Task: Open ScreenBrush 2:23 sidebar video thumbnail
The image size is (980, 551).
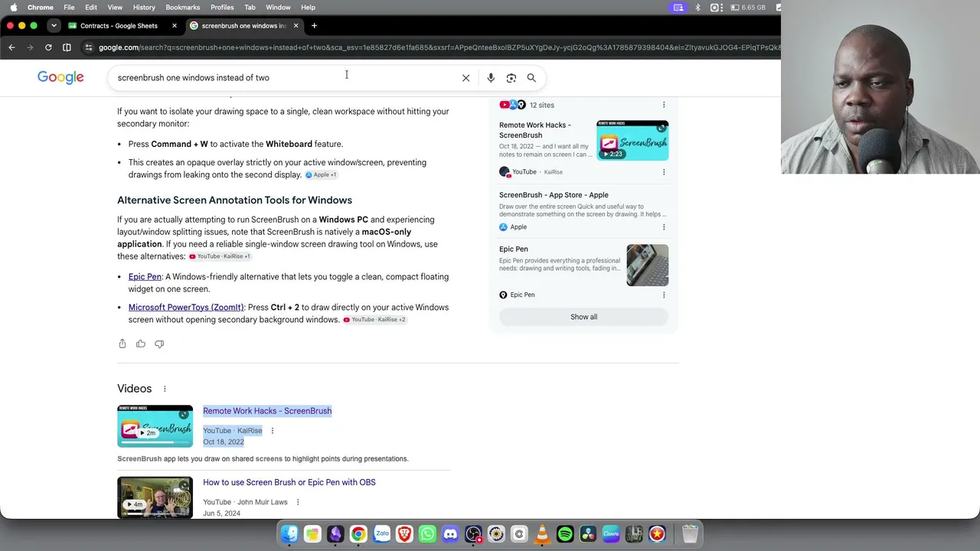Action: [x=632, y=140]
